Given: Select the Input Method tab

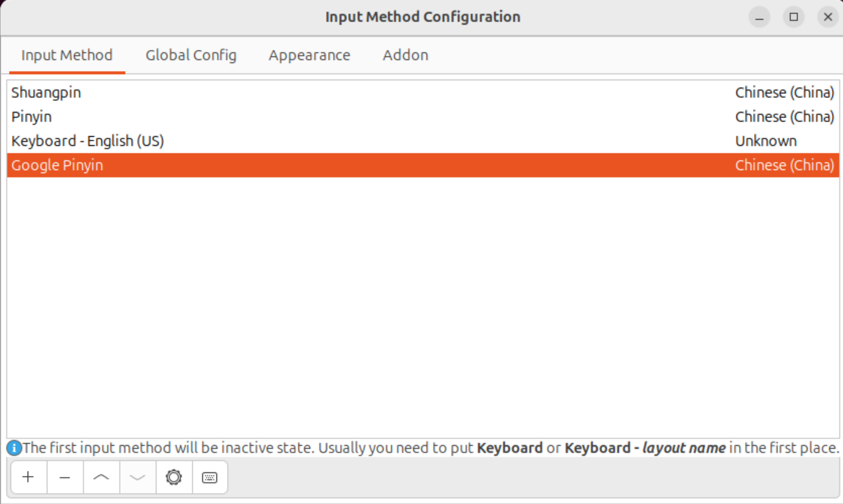Looking at the screenshot, I should (x=67, y=55).
